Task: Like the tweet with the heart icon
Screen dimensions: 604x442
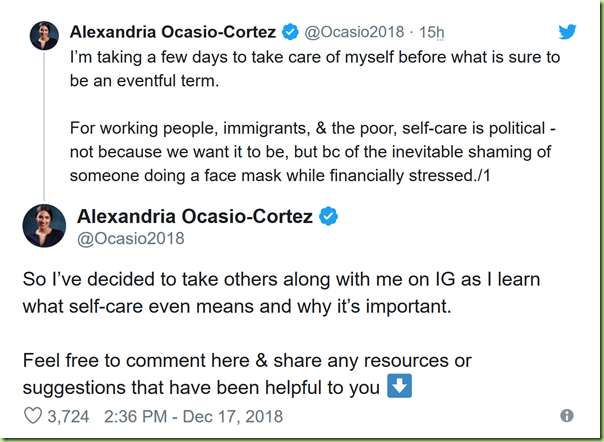Action: [33, 416]
